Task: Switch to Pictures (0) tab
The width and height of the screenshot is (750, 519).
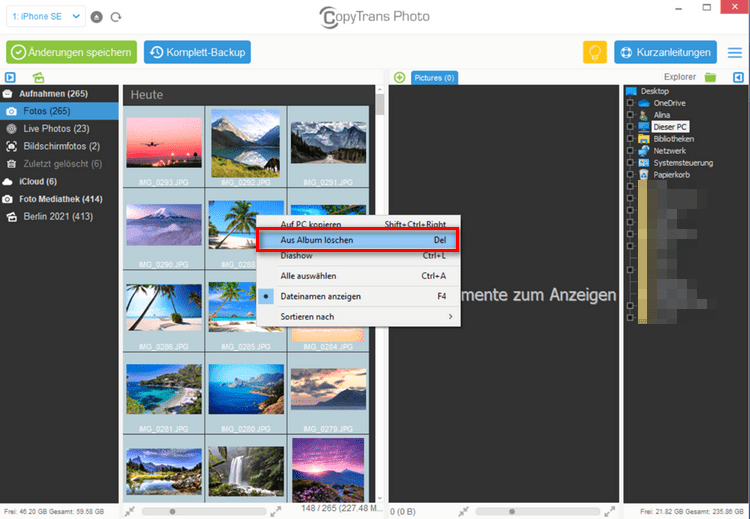Action: (434, 77)
